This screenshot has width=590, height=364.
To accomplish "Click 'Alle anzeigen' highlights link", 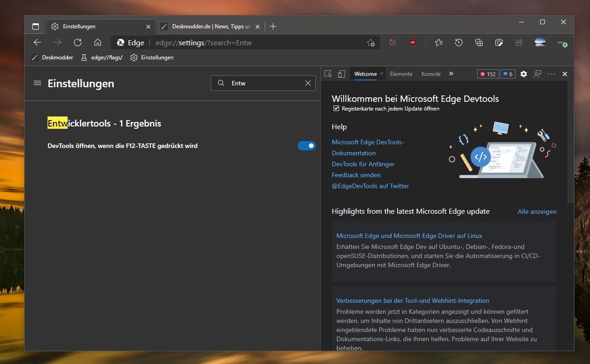I will click(537, 211).
